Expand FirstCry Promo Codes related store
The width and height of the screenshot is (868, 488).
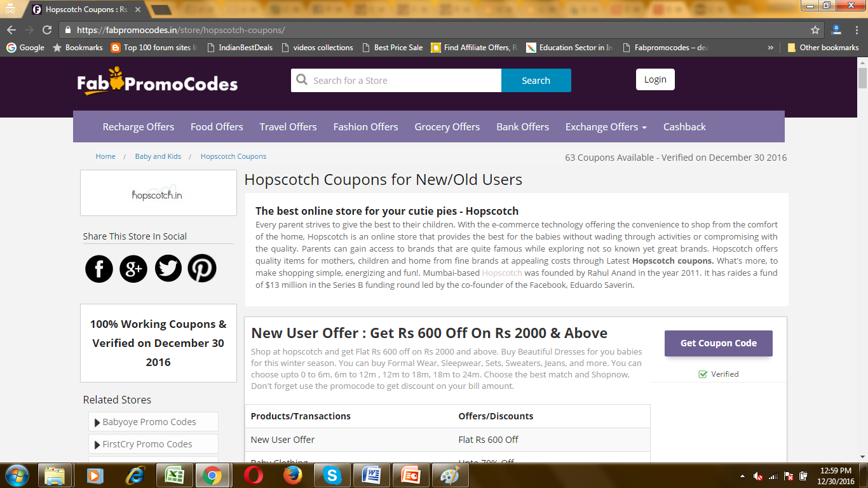[153, 444]
